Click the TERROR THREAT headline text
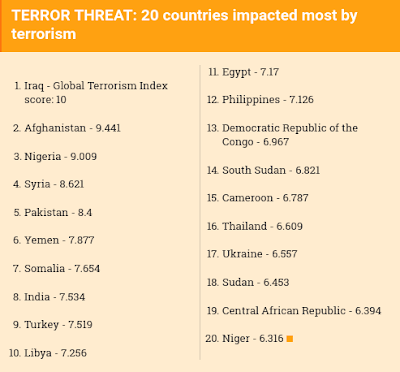This screenshot has width=400, height=372. (184, 25)
